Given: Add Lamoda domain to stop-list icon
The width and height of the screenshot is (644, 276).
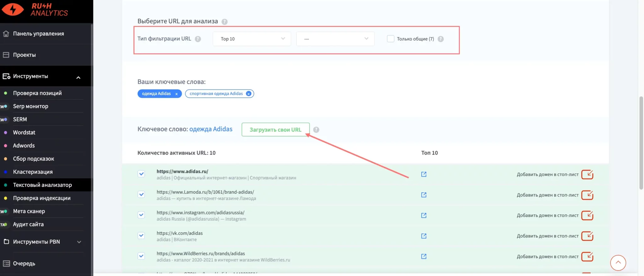Looking at the screenshot, I should tap(587, 195).
